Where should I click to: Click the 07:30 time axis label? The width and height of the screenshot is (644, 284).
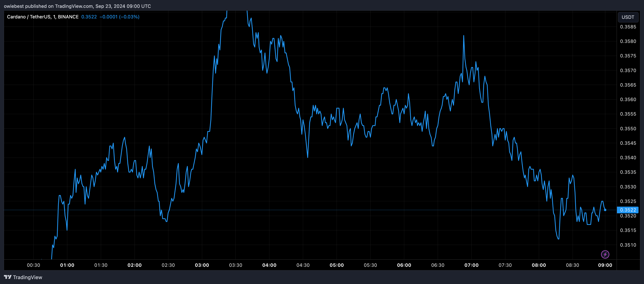click(x=505, y=265)
